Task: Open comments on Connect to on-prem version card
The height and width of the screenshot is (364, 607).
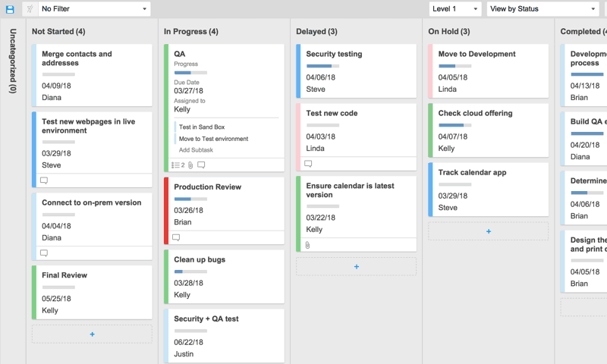Action: tap(44, 253)
